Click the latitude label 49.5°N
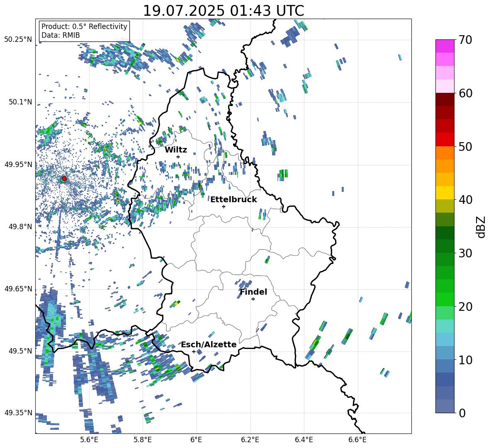Image resolution: width=491 pixels, height=448 pixels. click(x=20, y=351)
